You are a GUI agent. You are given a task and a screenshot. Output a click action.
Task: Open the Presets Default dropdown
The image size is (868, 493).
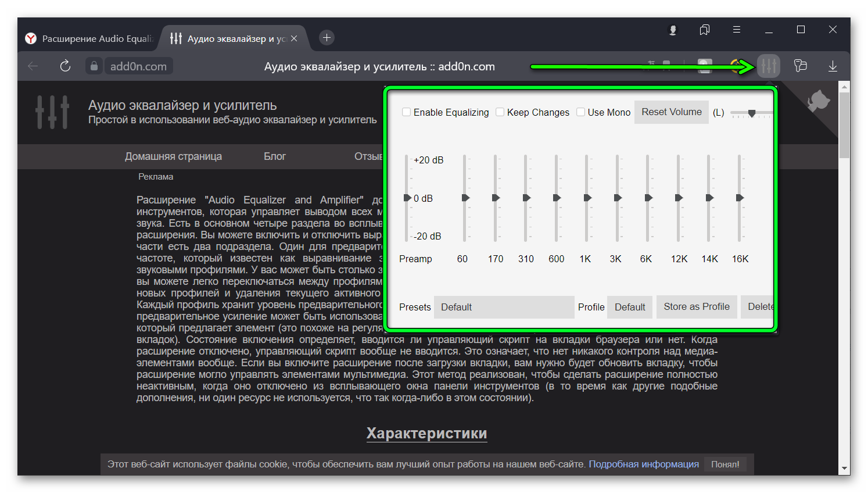504,307
